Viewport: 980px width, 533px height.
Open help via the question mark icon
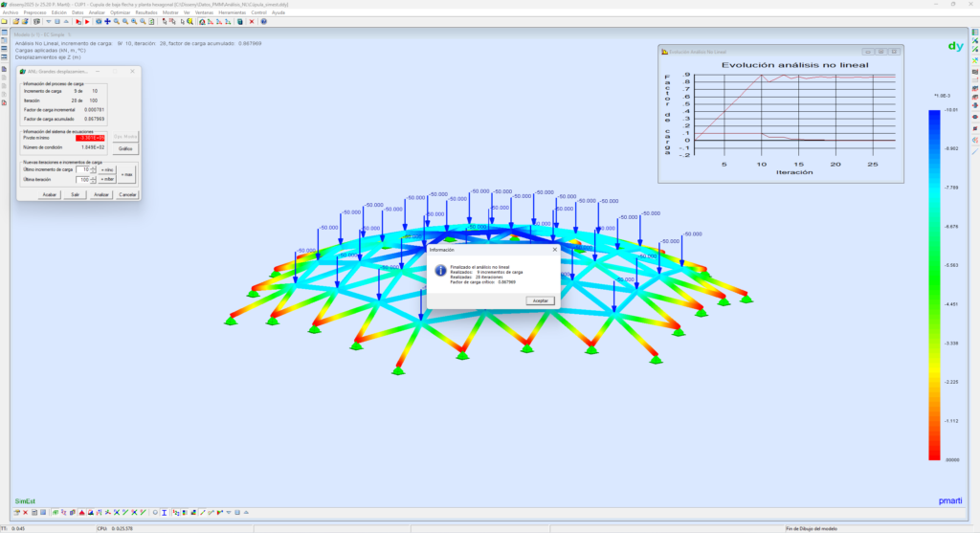[x=263, y=21]
